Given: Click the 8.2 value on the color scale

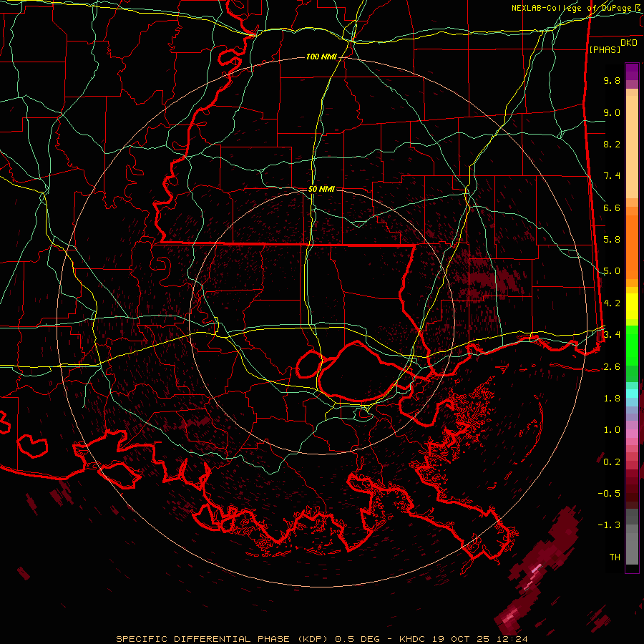Looking at the screenshot, I should [612, 144].
